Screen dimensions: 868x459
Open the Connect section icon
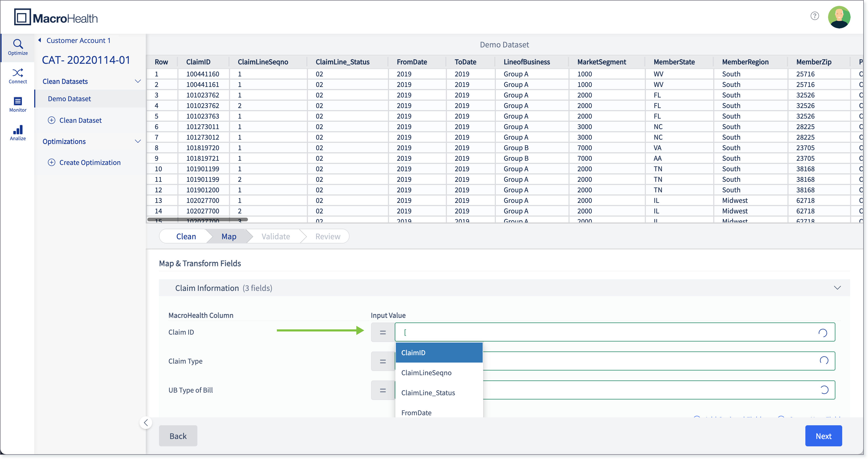pos(18,73)
